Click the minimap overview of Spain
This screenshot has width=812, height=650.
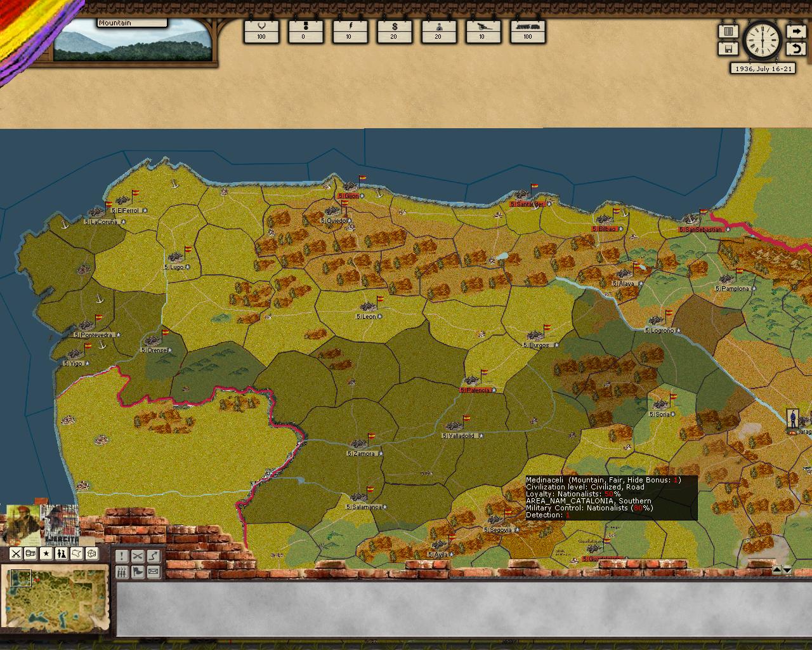(58, 600)
